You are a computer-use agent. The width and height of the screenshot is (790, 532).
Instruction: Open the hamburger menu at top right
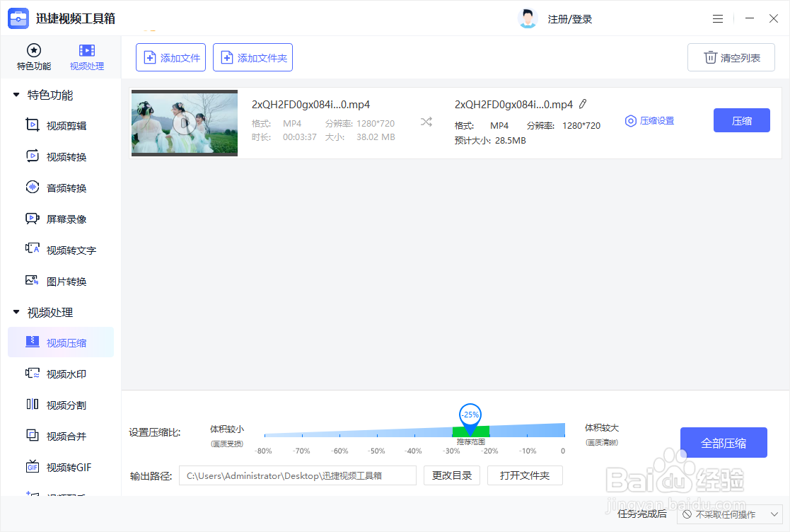[x=718, y=18]
